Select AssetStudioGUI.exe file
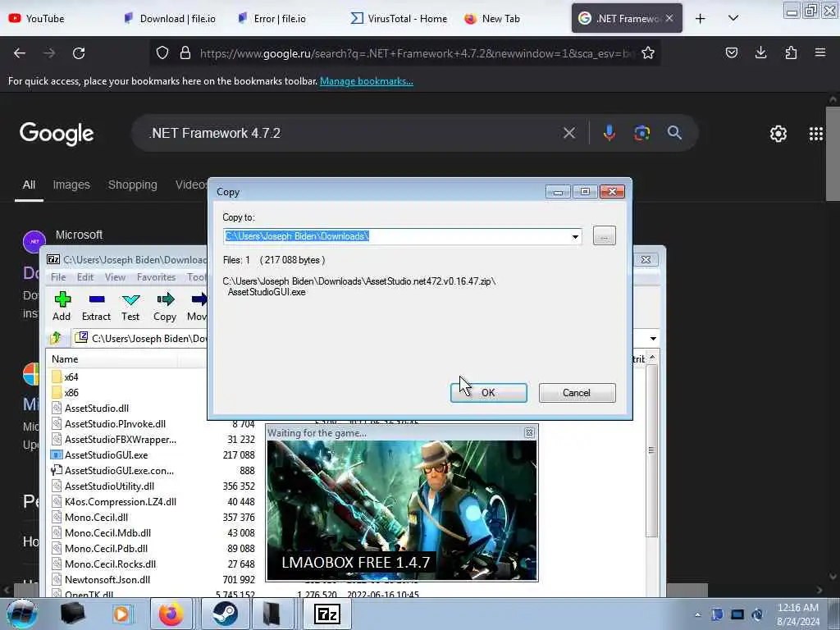840x630 pixels. tap(99, 454)
